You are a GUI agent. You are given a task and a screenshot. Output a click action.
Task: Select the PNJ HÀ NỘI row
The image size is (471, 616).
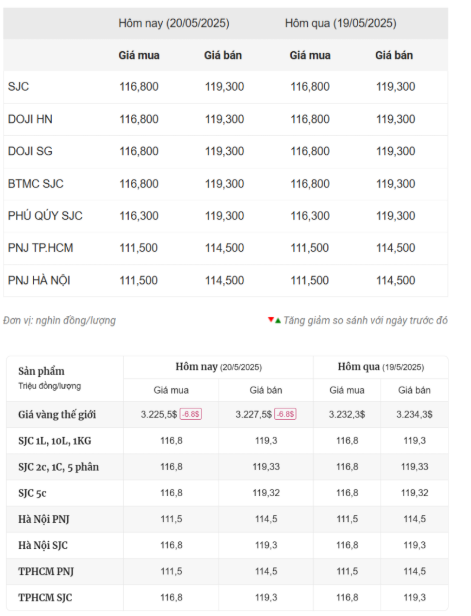click(x=225, y=280)
